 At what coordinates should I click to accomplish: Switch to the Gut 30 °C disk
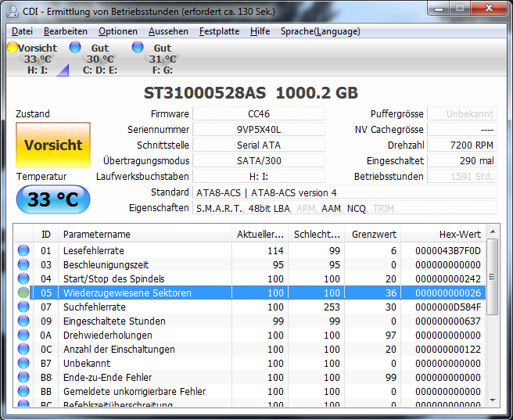coord(99,58)
